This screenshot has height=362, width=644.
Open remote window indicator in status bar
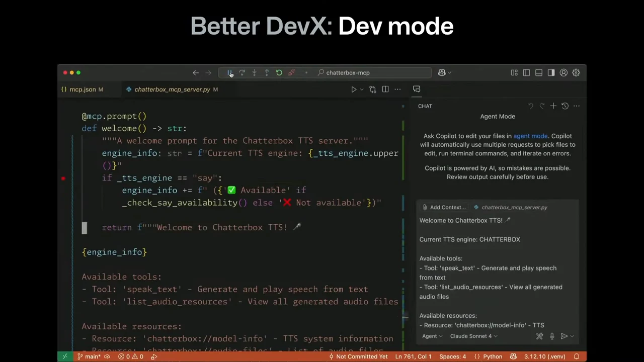pyautogui.click(x=64, y=356)
